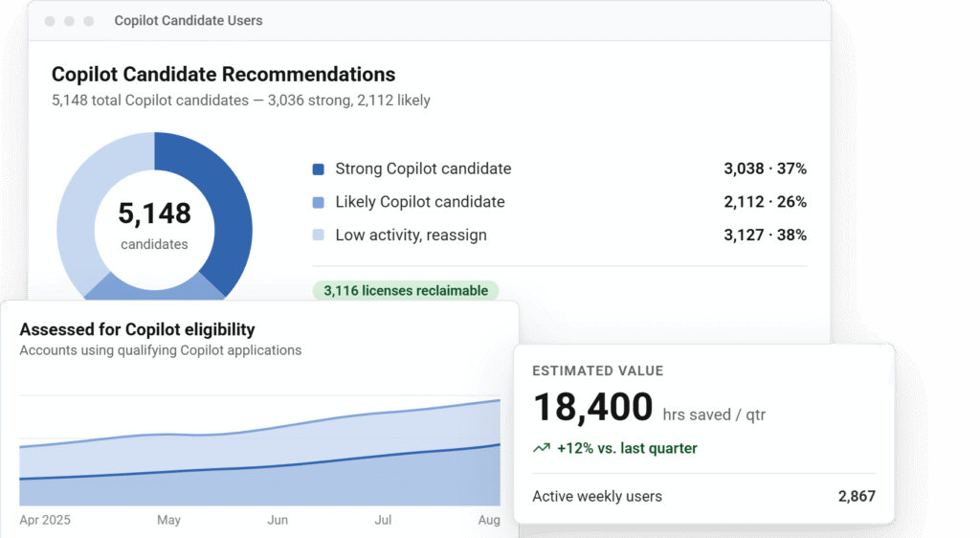980x538 pixels.
Task: Click the 2,112 · 26% value
Action: pyautogui.click(x=765, y=202)
